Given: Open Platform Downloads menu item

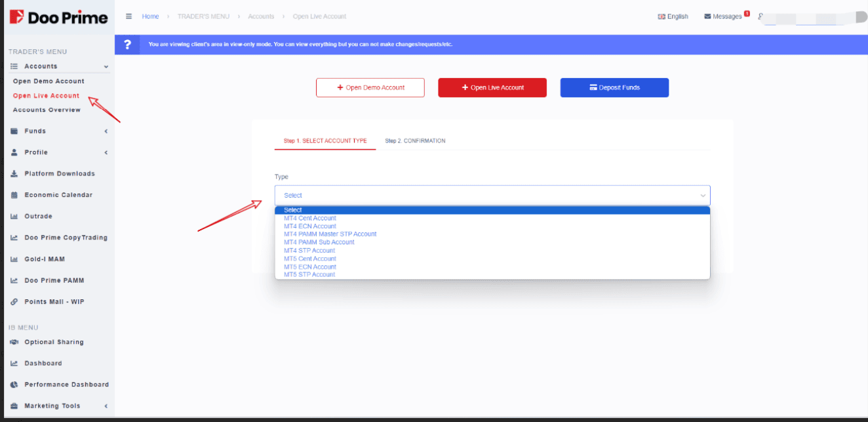Looking at the screenshot, I should [x=60, y=174].
